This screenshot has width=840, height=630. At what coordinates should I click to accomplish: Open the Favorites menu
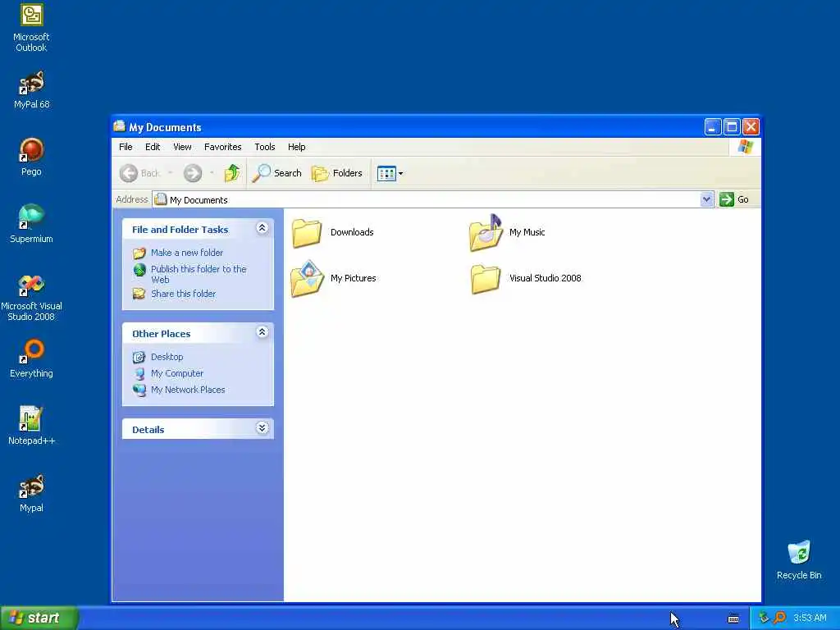223,147
